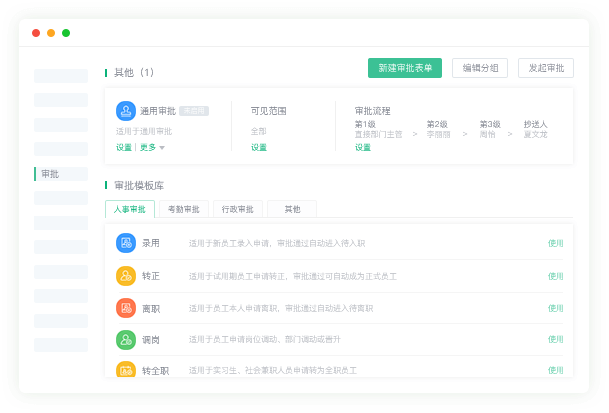Click 使用 for the 转全职 template
609x413 pixels.
click(555, 370)
